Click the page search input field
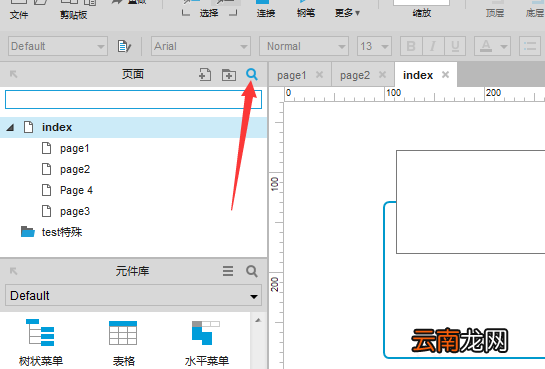This screenshot has height=369, width=545. 133,99
